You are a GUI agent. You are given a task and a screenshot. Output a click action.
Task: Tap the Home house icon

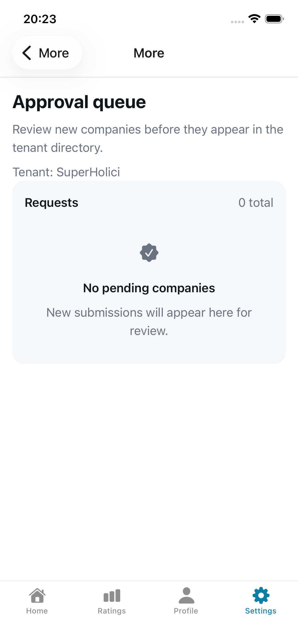coord(37,595)
